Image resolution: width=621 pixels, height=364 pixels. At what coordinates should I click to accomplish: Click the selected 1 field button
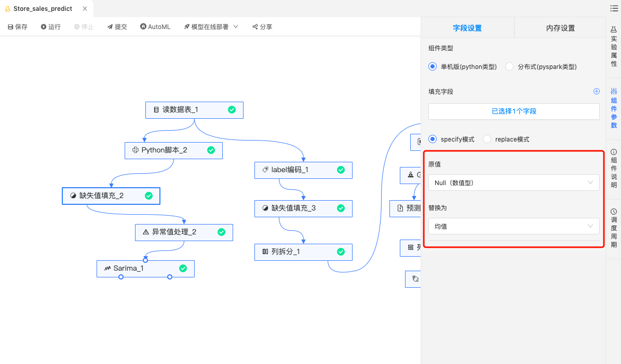514,111
